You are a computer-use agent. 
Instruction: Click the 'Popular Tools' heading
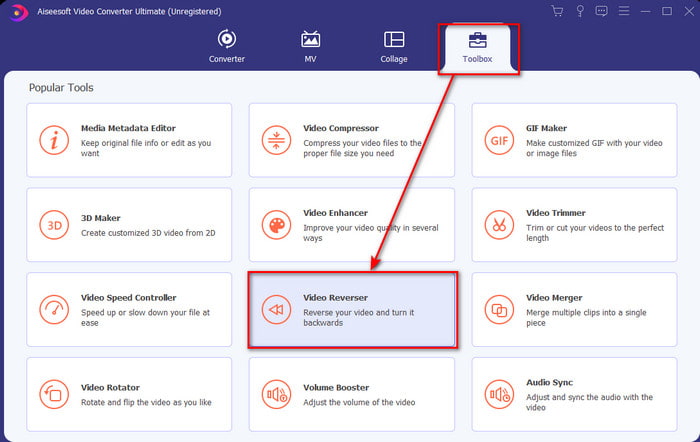tap(61, 88)
